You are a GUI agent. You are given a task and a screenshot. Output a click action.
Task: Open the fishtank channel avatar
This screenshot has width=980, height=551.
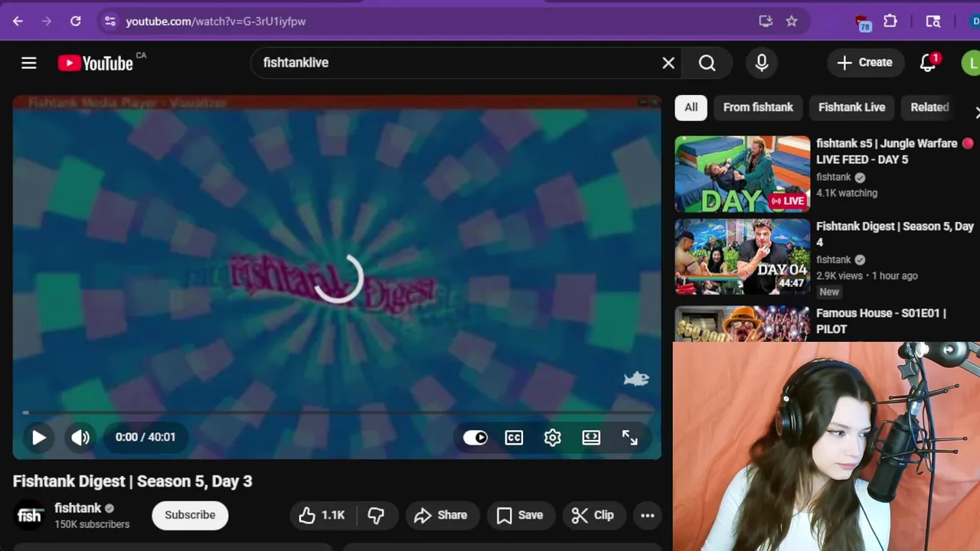tap(30, 515)
